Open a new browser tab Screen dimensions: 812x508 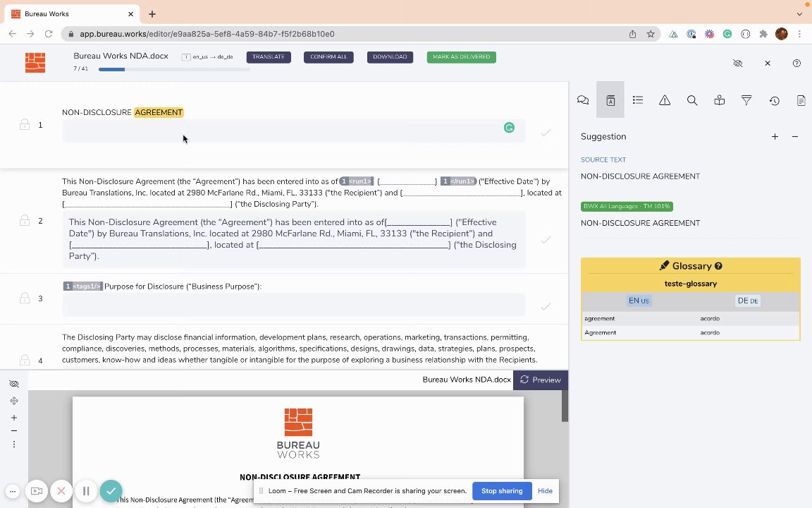[x=152, y=14]
